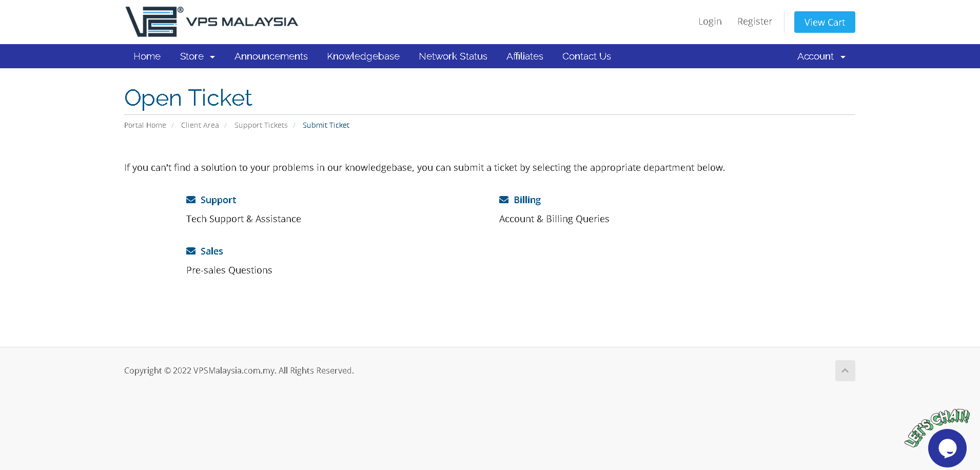The height and width of the screenshot is (470, 980).
Task: Go to Support Tickets breadcrumb
Action: [261, 125]
